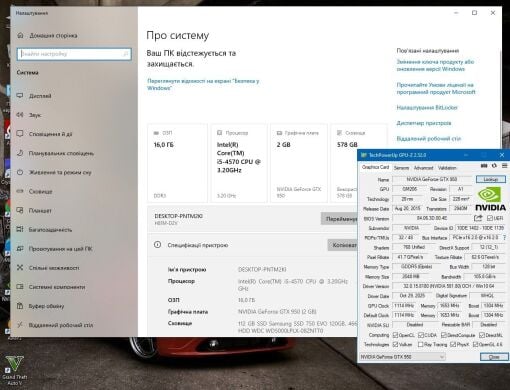Click the Lookup button in GPU-Z

click(491, 179)
